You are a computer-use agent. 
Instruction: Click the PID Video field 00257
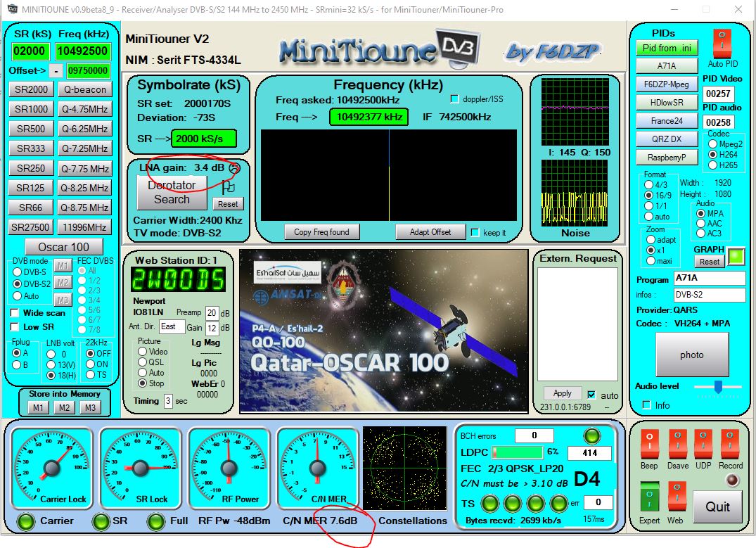click(719, 94)
